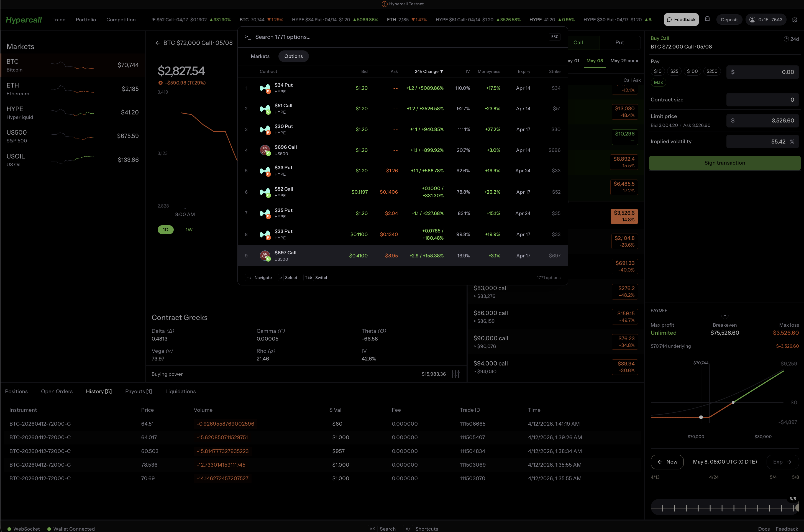
Task: Switch to the Markets tab in search
Action: pyautogui.click(x=260, y=56)
